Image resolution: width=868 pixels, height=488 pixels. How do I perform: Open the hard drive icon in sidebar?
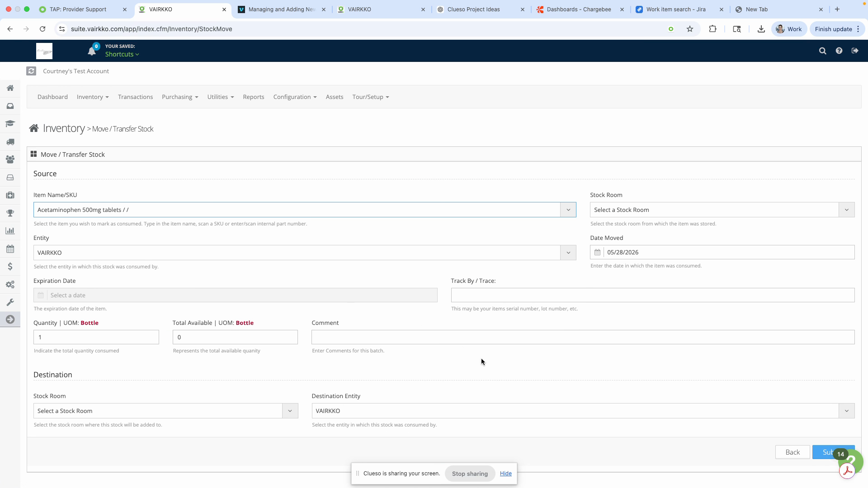10,178
